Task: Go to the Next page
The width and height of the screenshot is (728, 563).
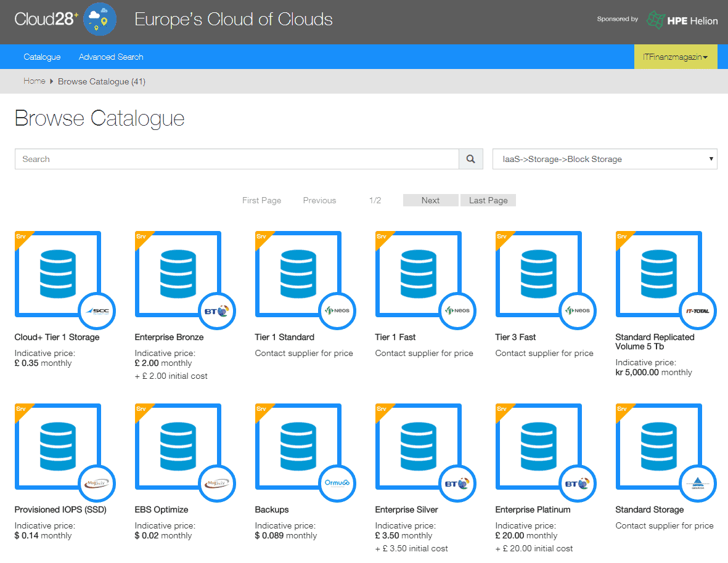Action: coord(430,200)
